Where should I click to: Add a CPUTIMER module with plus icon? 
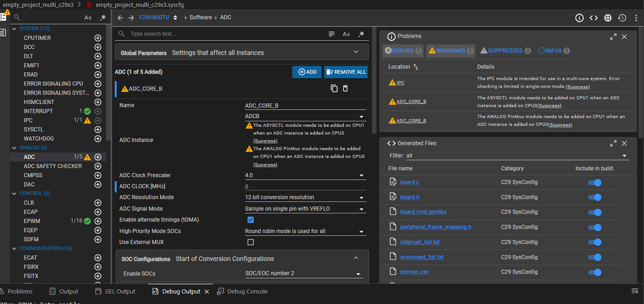[x=97, y=38]
